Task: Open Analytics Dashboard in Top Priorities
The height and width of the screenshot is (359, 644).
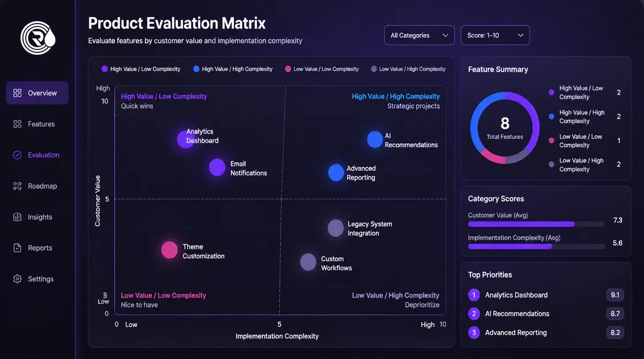Action: pyautogui.click(x=516, y=295)
